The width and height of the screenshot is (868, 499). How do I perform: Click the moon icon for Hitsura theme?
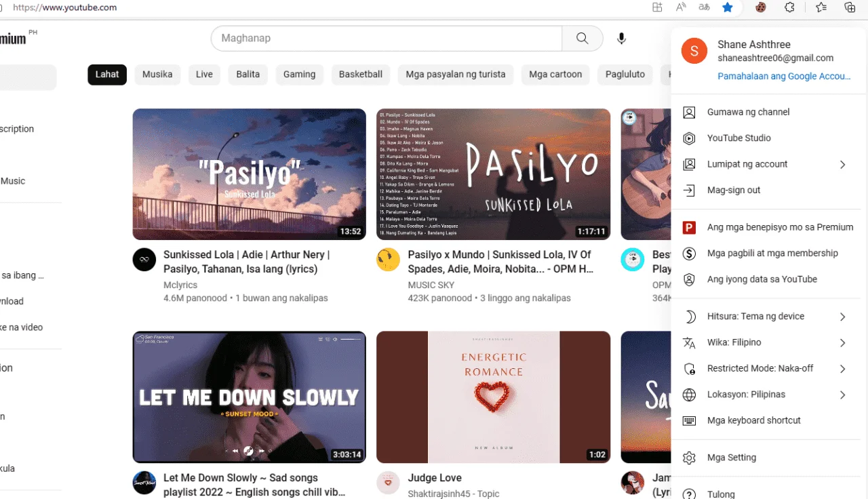click(689, 317)
